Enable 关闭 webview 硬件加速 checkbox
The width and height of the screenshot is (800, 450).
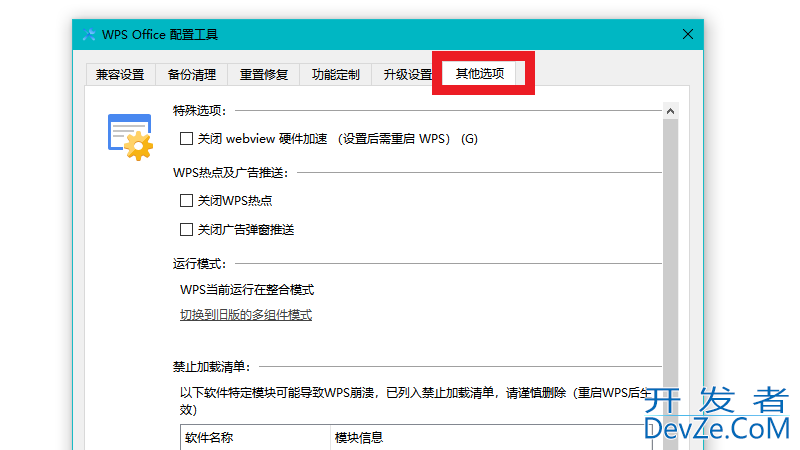tap(186, 139)
